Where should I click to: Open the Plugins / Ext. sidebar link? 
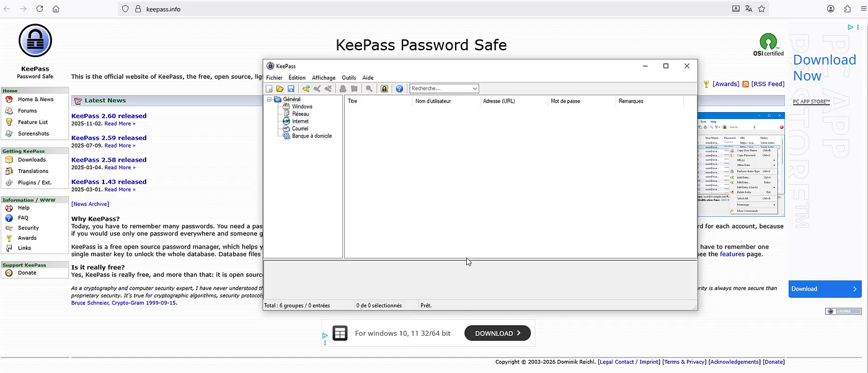coord(35,182)
